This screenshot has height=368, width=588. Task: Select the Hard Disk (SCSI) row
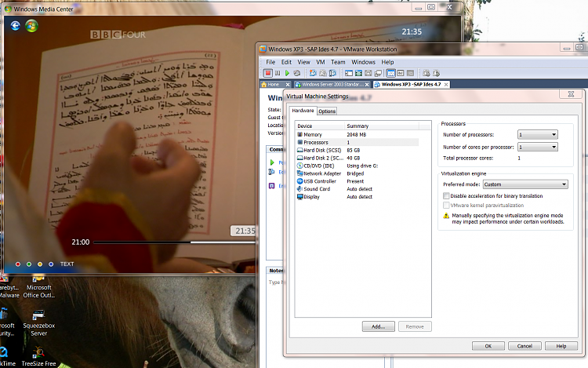pos(358,150)
